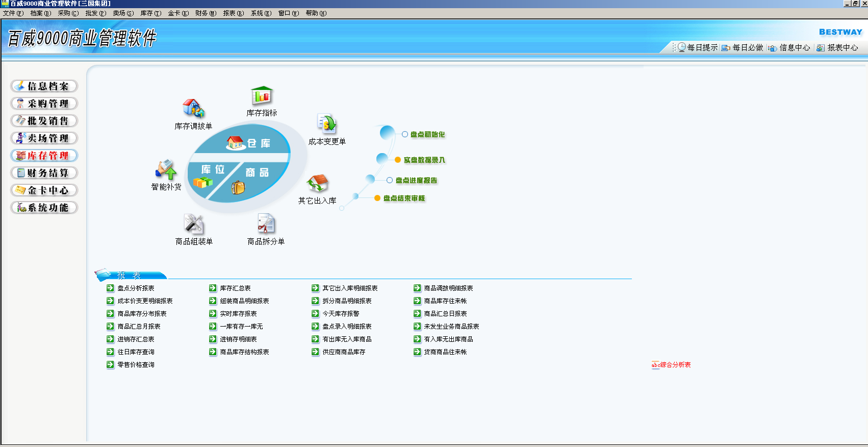Open the 窗口 menu
868x447 pixels.
click(x=289, y=13)
